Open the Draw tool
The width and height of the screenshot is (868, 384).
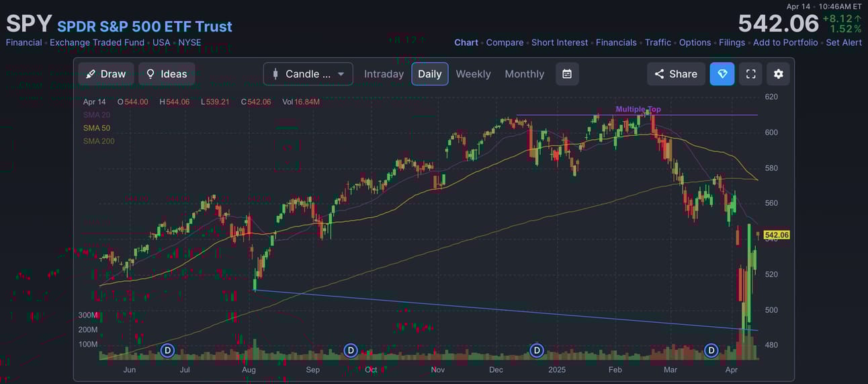coord(106,74)
